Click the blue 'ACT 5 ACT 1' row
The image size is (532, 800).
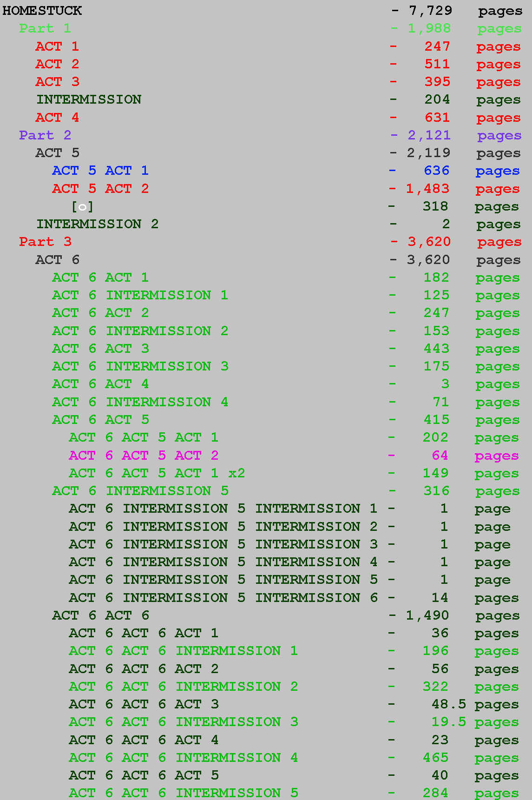100,171
